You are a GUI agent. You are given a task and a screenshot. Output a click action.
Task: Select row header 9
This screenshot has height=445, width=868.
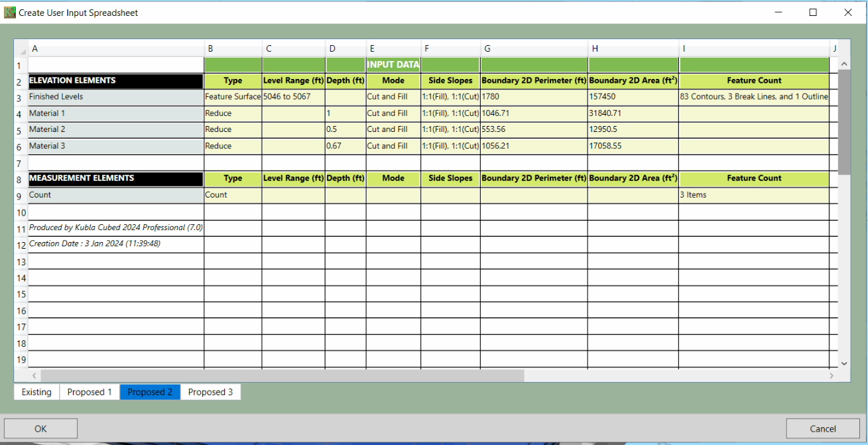pyautogui.click(x=21, y=196)
